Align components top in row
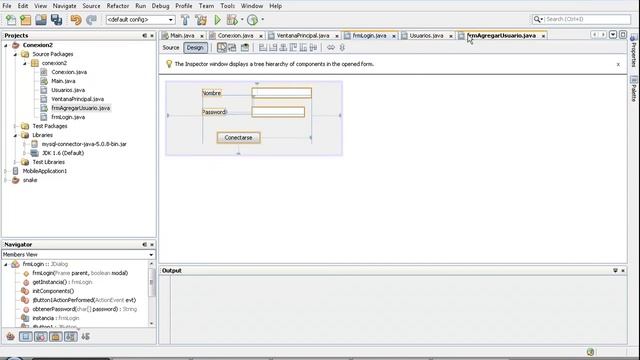The width and height of the screenshot is (640, 360). tap(293, 48)
